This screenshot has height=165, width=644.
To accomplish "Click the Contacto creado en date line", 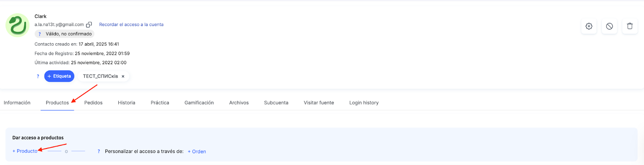I will click(x=77, y=44).
